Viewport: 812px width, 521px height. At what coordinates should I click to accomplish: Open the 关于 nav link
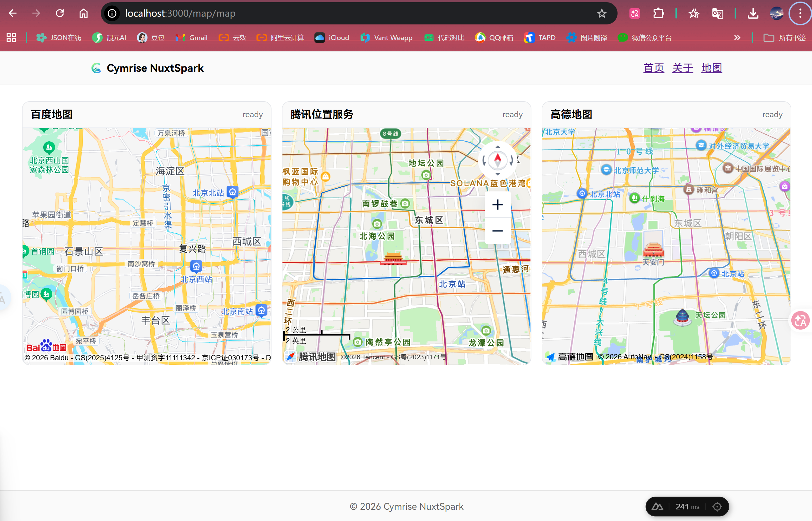coord(682,68)
